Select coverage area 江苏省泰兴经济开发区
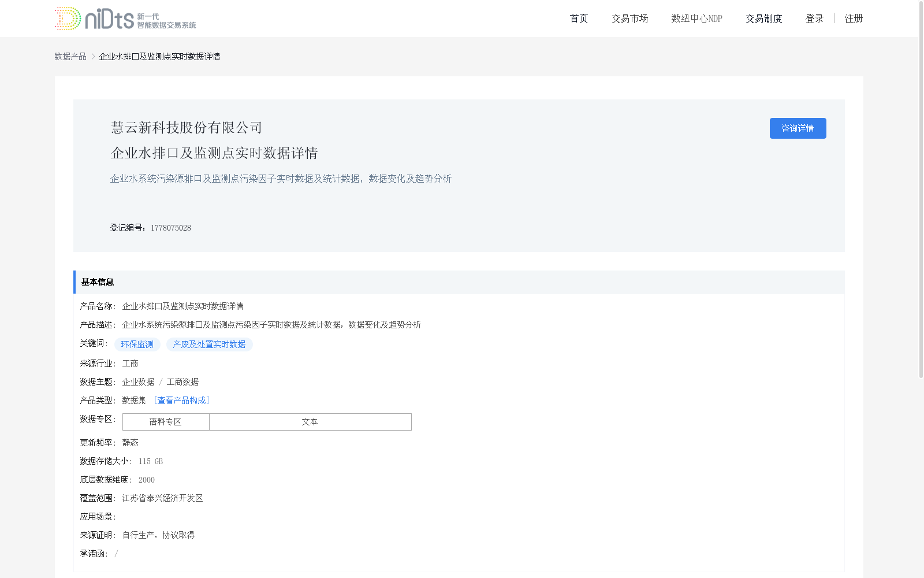The width and height of the screenshot is (924, 578). click(162, 498)
